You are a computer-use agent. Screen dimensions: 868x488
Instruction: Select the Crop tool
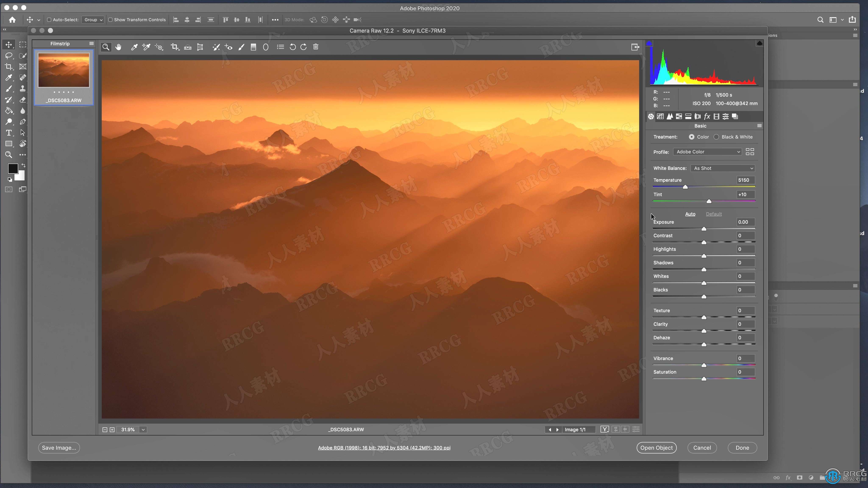click(175, 47)
